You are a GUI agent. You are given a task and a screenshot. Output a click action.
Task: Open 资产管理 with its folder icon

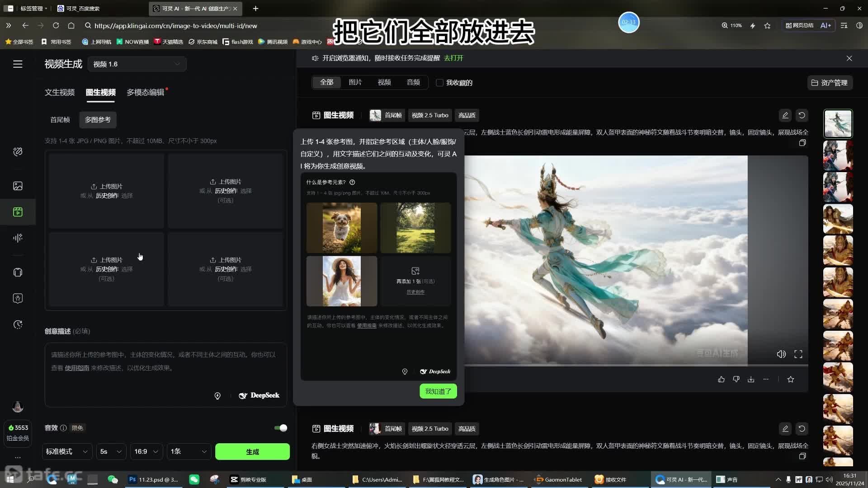tap(830, 83)
